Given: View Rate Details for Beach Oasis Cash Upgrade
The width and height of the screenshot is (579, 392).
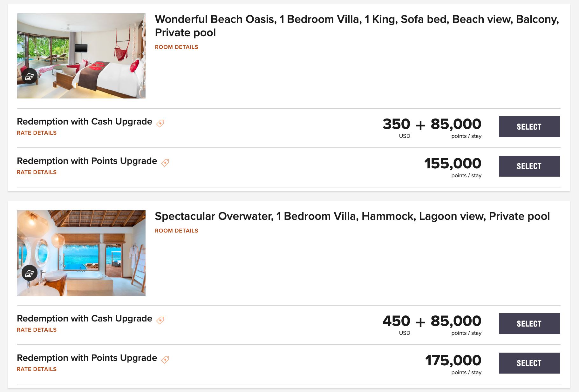Looking at the screenshot, I should [x=37, y=133].
